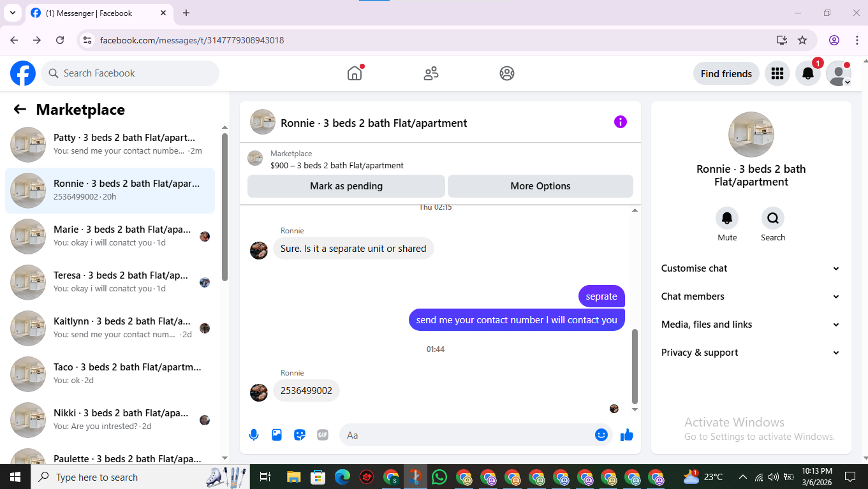
Task: Click the Facebook logo icon
Action: pyautogui.click(x=23, y=73)
